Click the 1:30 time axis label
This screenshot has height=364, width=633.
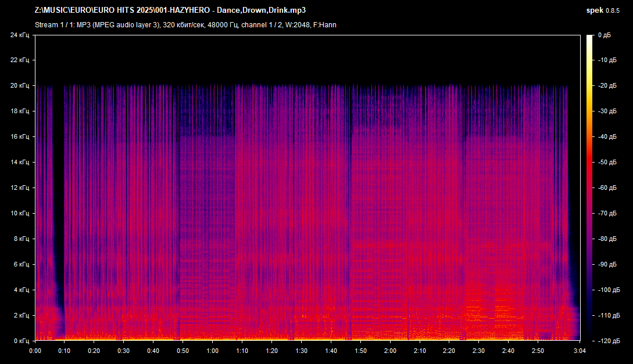pos(301,351)
